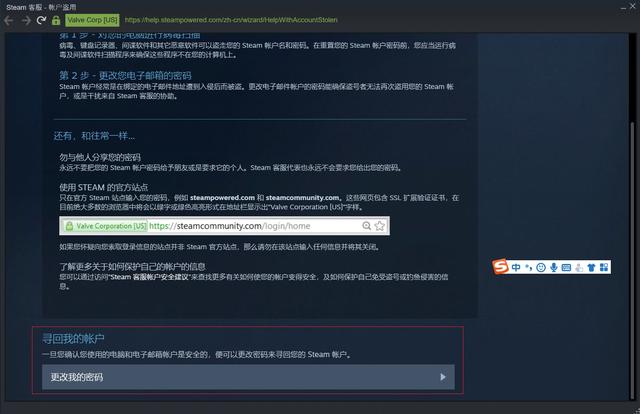Open the Steam 客服帐户安全建议 link
Viewport: 640px width, 414px height.
pos(149,277)
